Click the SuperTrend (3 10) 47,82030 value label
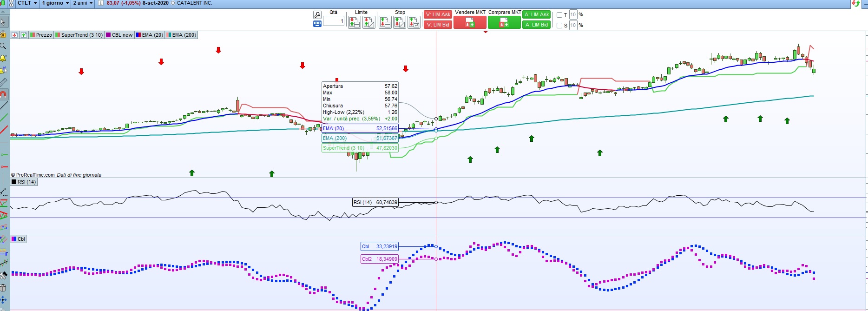This screenshot has width=868, height=311. [360, 148]
